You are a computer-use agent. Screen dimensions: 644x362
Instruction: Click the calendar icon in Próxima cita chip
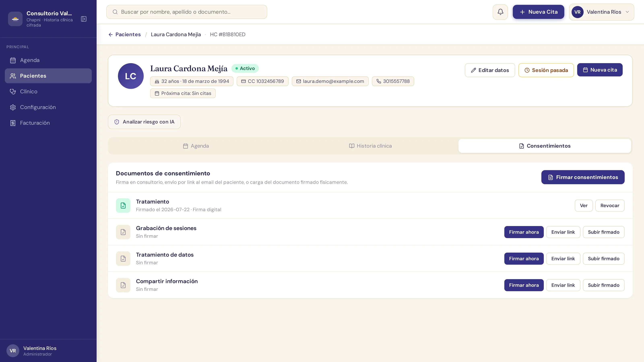click(x=157, y=93)
